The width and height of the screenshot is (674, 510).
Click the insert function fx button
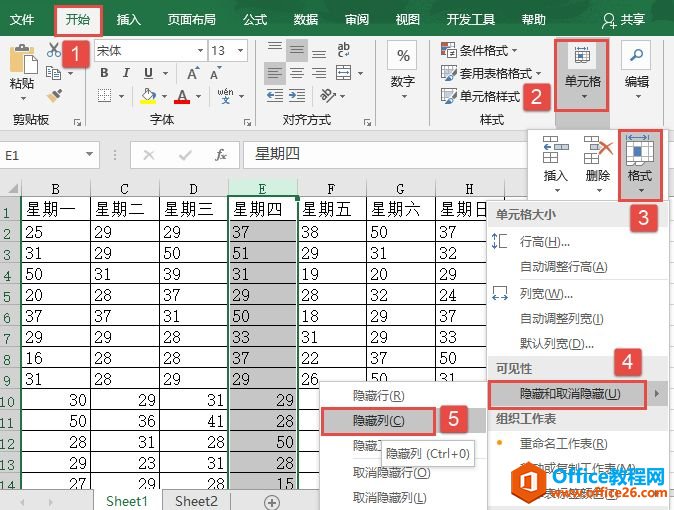click(x=221, y=155)
